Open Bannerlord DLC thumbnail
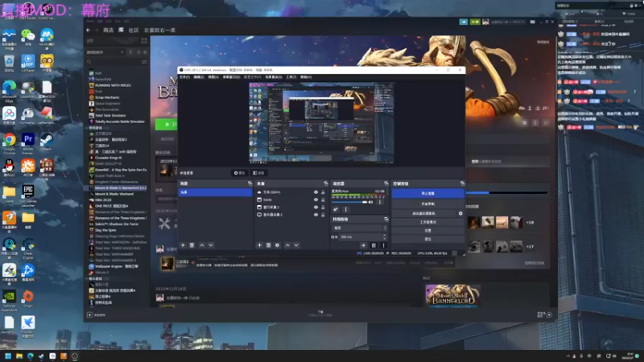 pyautogui.click(x=452, y=295)
